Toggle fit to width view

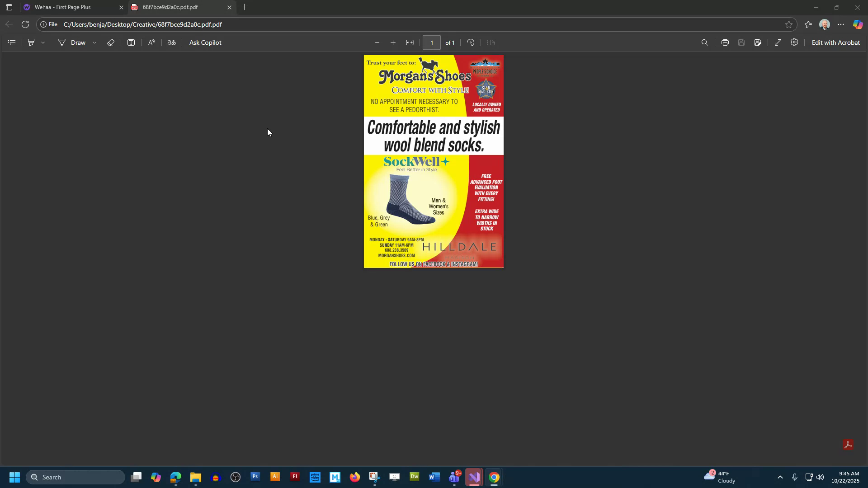[410, 42]
